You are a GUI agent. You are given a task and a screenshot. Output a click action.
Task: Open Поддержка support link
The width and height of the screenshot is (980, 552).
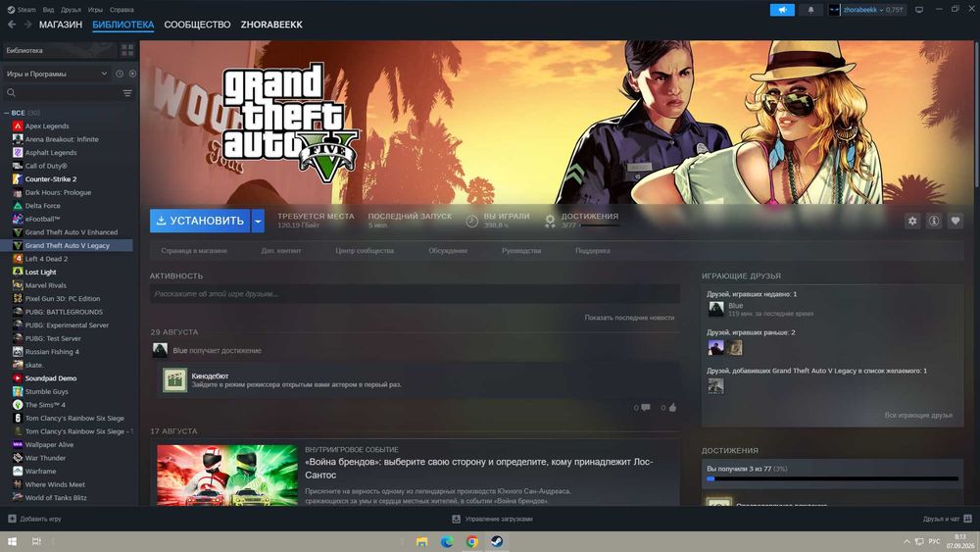(593, 251)
